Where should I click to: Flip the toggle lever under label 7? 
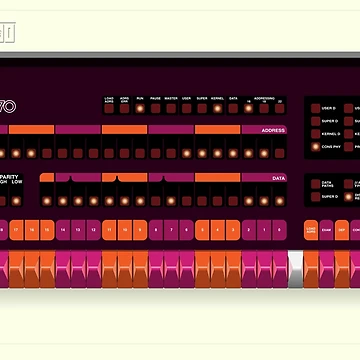(x=171, y=269)
